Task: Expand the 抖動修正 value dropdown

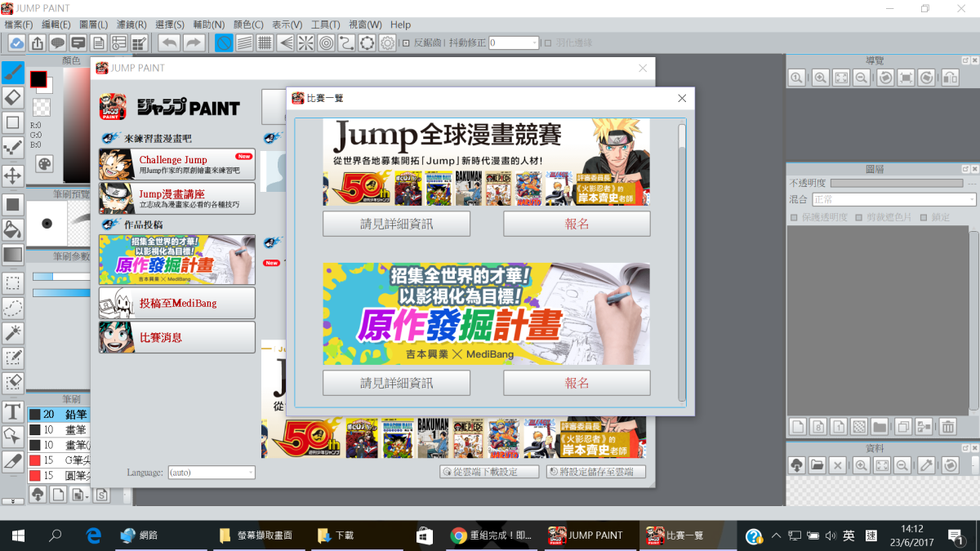Action: click(535, 43)
